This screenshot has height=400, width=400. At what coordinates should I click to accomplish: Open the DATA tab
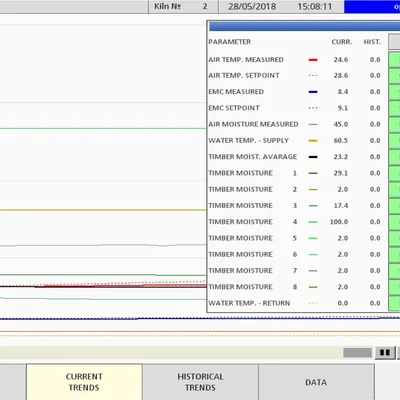tap(316, 382)
